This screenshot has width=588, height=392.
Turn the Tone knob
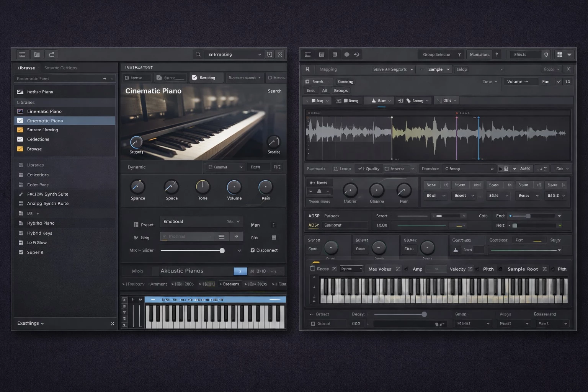click(203, 187)
